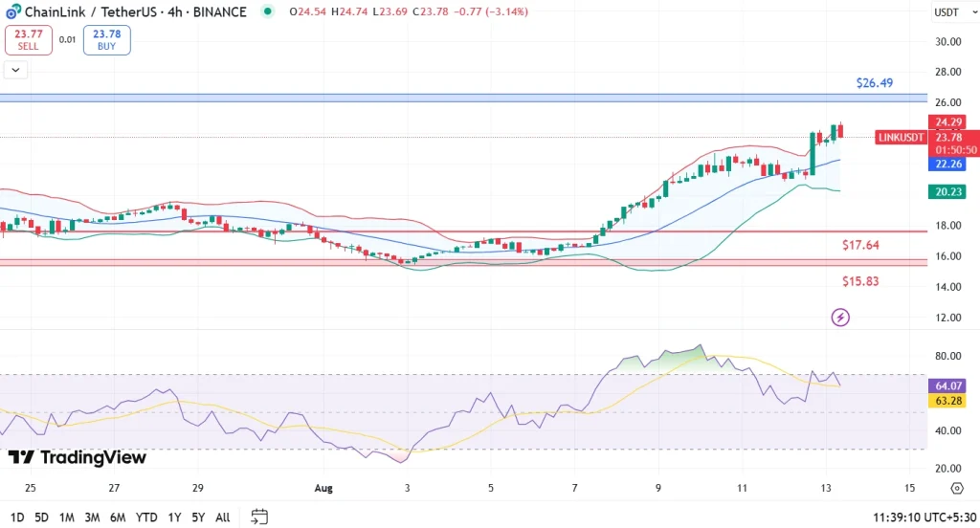The height and width of the screenshot is (528, 980).
Task: Show All time range data
Action: coord(222,517)
